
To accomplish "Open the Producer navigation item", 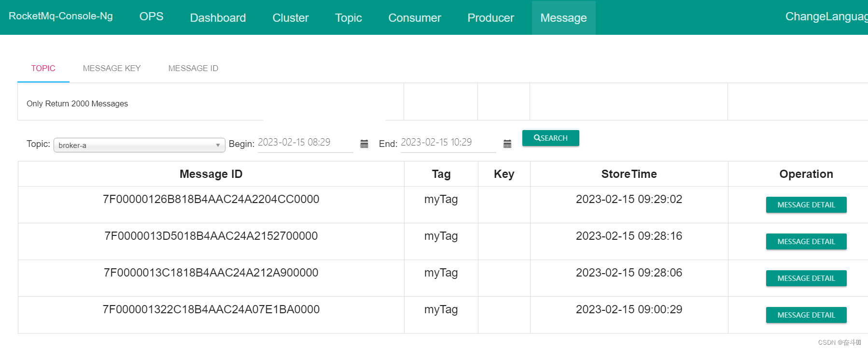I will click(491, 17).
